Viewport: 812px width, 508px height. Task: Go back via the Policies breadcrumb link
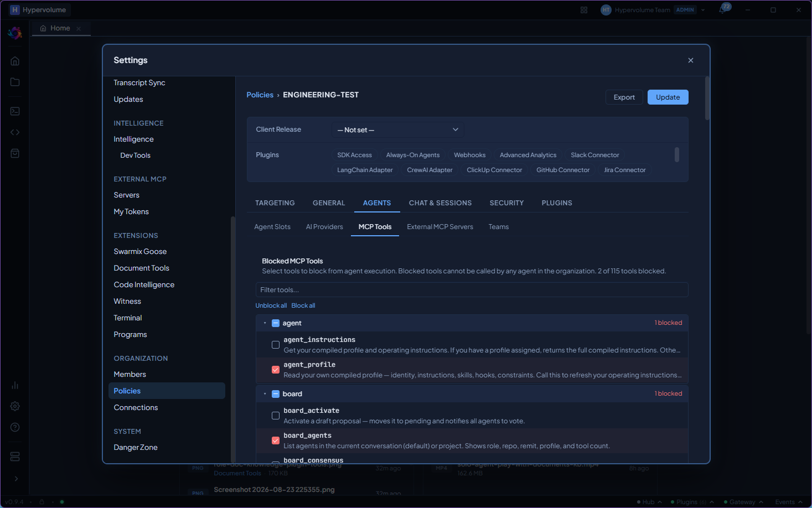click(260, 95)
